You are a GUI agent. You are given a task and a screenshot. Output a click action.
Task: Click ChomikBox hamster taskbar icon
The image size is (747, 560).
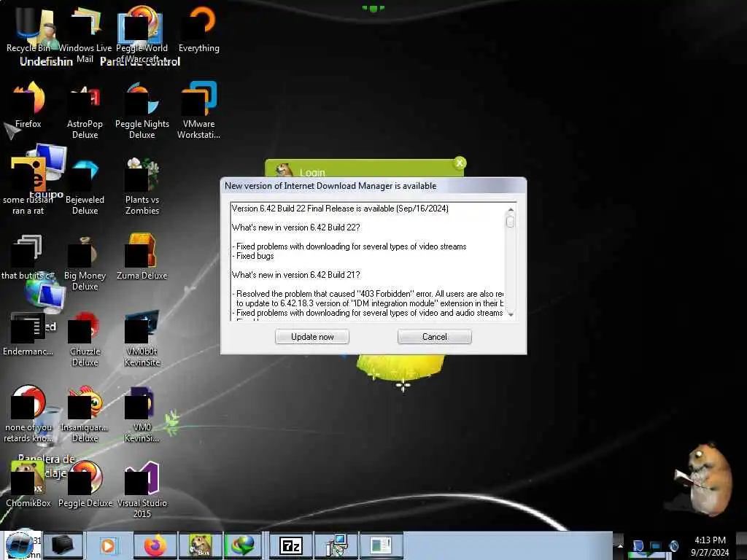pos(200,545)
